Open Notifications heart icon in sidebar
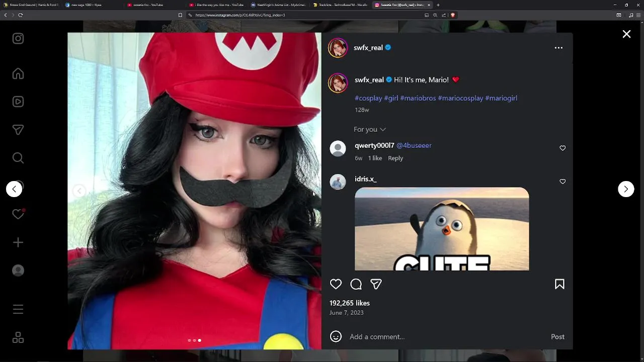The image size is (644, 362). (18, 214)
